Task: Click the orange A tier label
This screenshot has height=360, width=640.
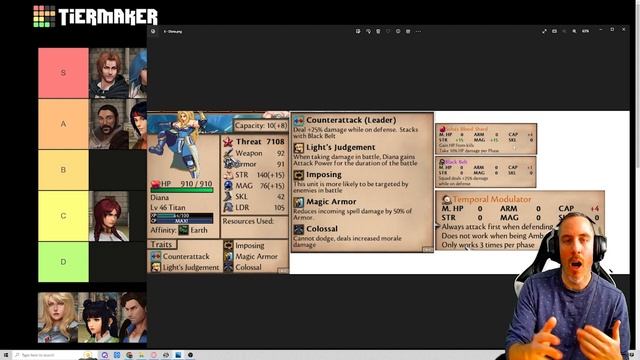Action: [x=63, y=124]
